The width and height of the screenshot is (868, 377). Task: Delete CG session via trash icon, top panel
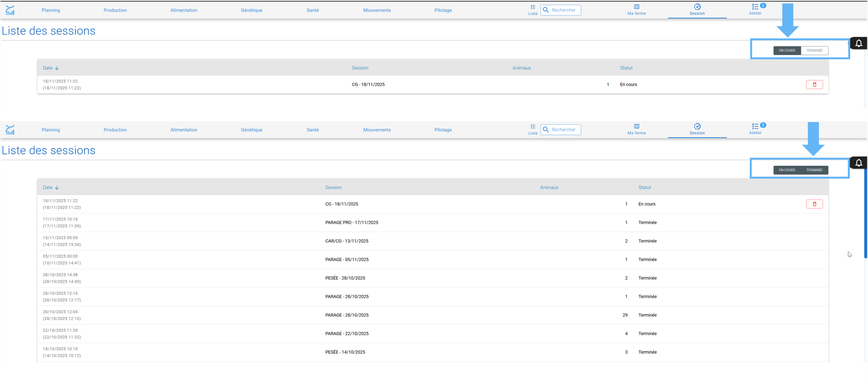814,84
